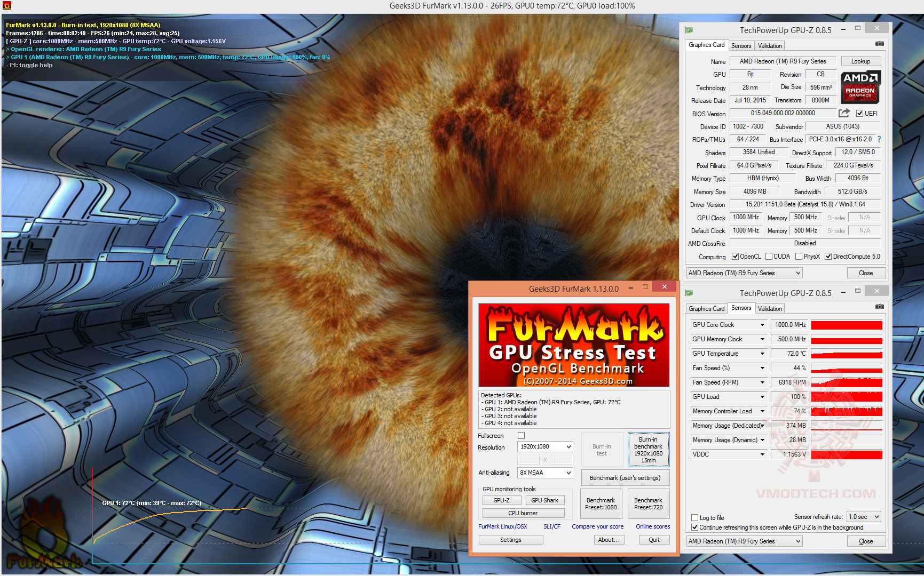Switch to Validation tab in upper GPU-Z window

(x=770, y=46)
